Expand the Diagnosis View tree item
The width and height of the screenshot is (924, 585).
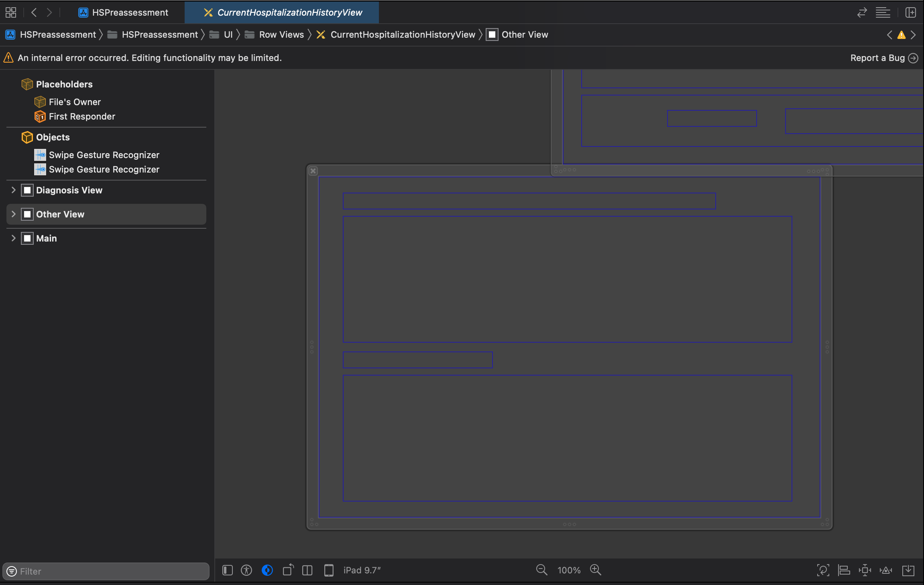(13, 190)
